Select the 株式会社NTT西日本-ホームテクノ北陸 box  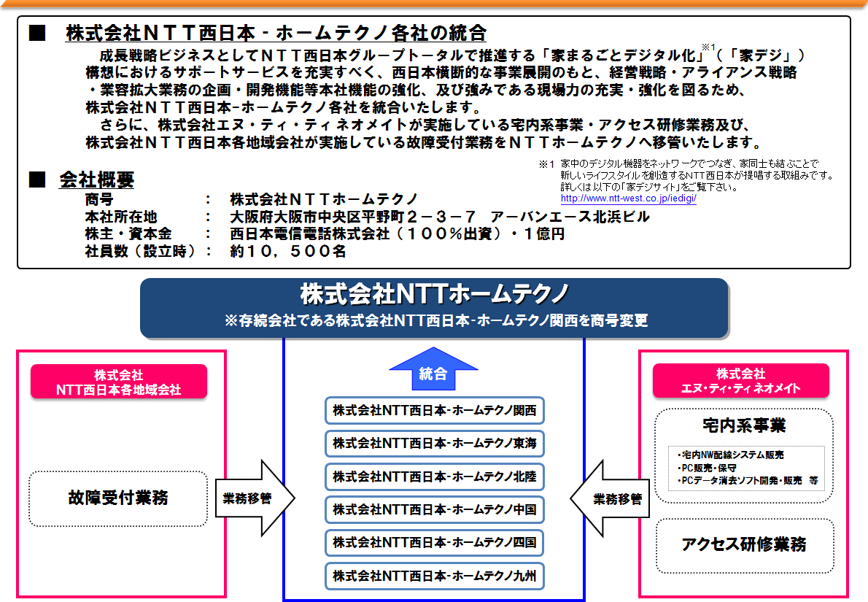(x=435, y=476)
